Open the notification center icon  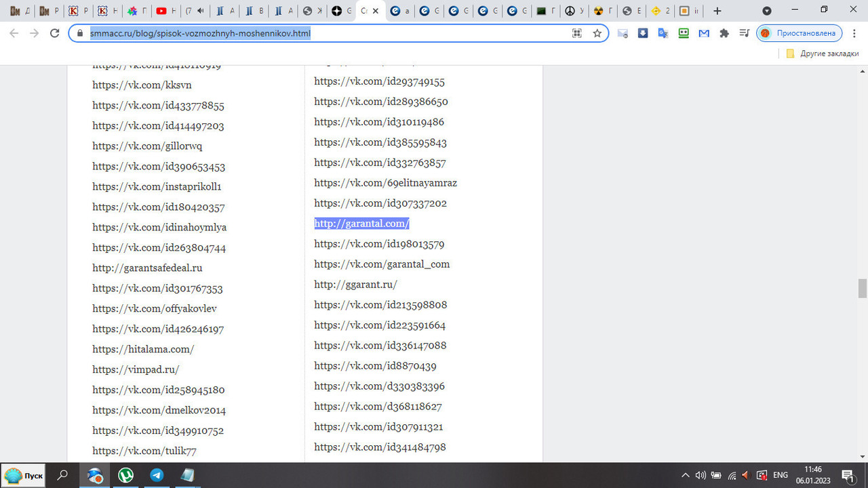pyautogui.click(x=848, y=475)
